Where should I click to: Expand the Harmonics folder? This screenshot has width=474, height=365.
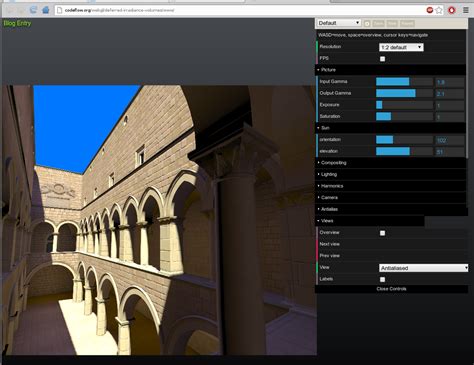391,186
